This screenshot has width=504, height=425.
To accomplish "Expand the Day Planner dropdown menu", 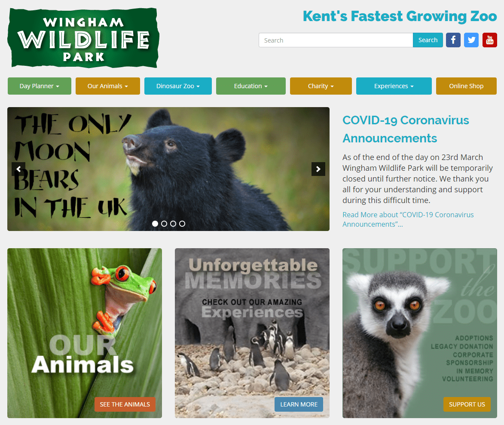I will tap(40, 86).
